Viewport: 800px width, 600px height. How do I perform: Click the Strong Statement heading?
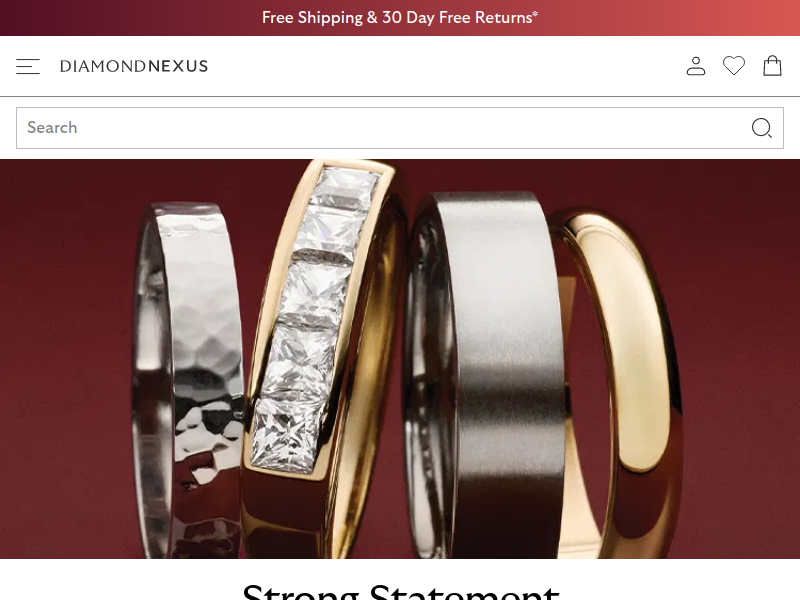(401, 592)
